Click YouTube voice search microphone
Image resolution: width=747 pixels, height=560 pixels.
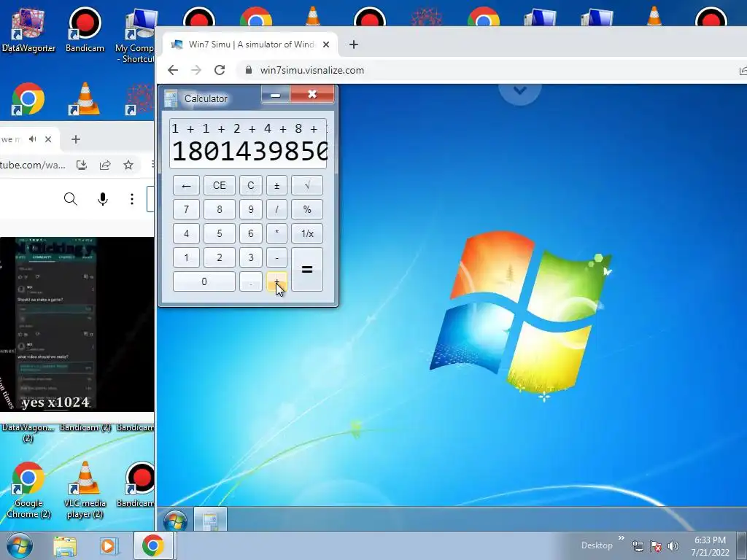(x=103, y=198)
